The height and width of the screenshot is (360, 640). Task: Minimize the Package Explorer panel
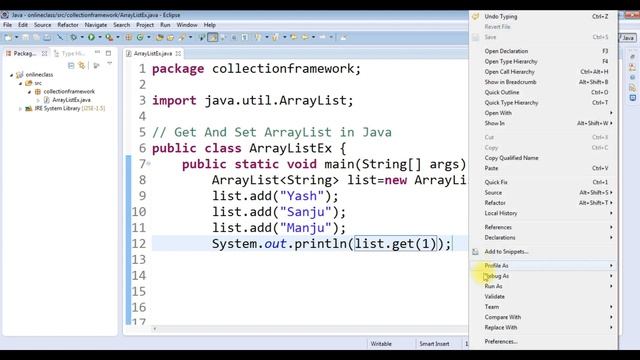coord(97,52)
